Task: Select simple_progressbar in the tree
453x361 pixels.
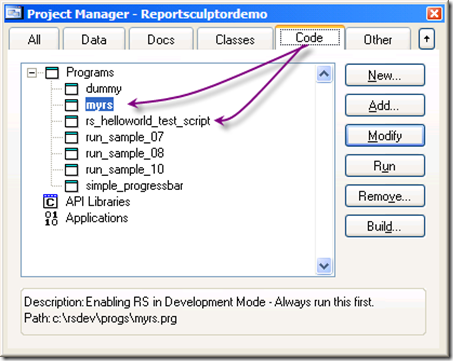Action: click(x=134, y=186)
